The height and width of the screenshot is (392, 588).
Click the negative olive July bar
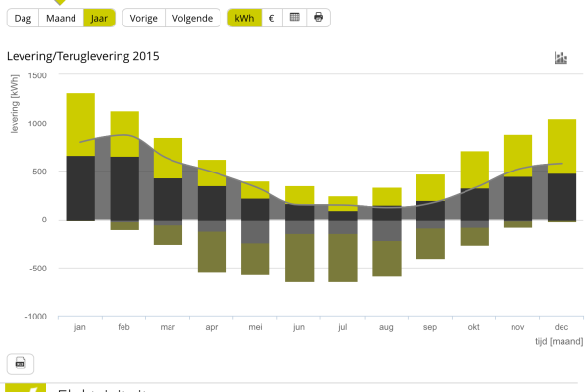pos(343,258)
